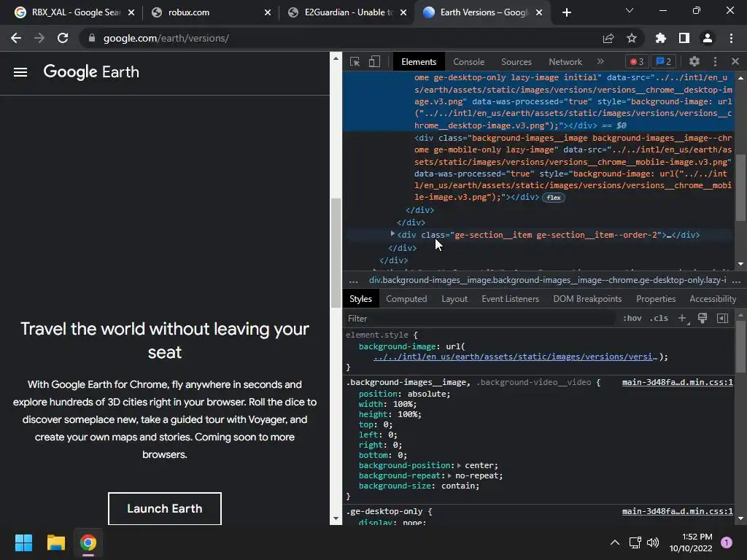Open the Styles pane tab
Screen dimensions: 747x560
tap(360, 299)
